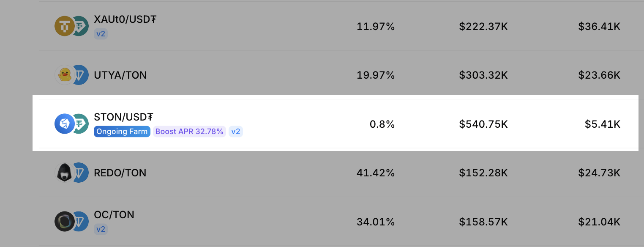
Task: Click the v2 tag under XAUt0/USD₮
Action: 101,34
